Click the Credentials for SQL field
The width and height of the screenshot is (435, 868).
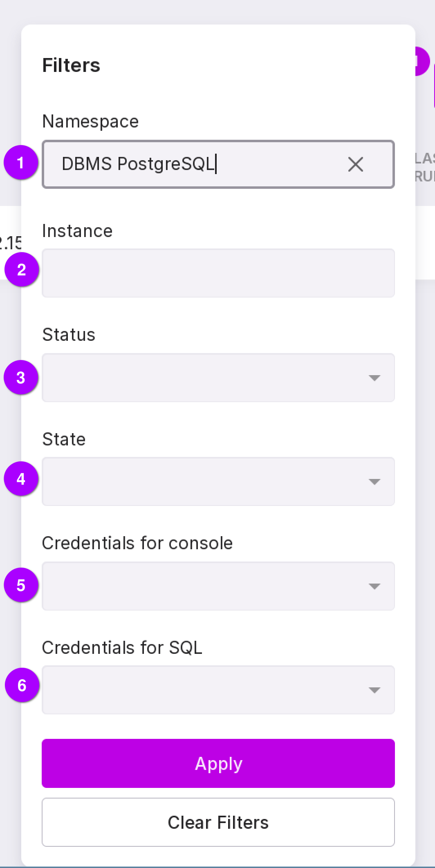pyautogui.click(x=204, y=690)
